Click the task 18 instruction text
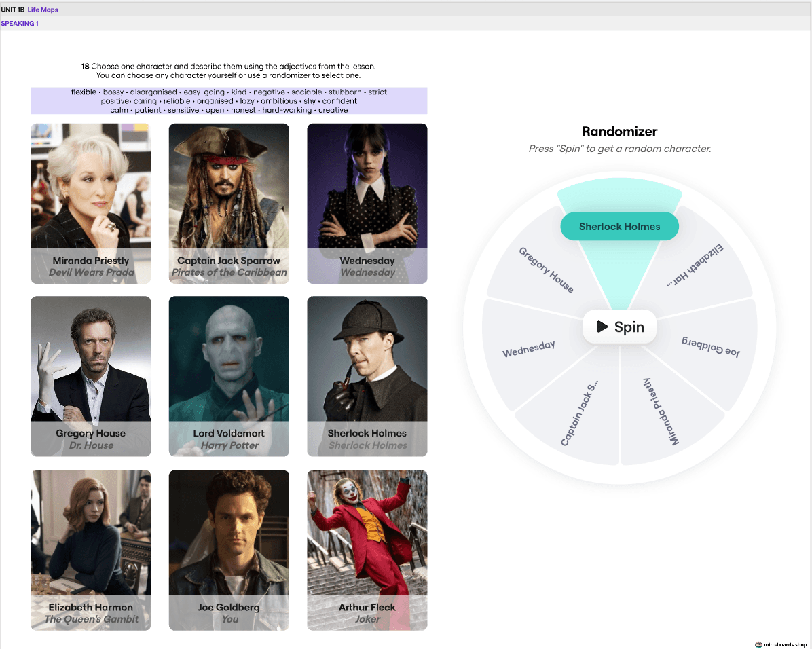Image resolution: width=812 pixels, height=649 pixels. [x=228, y=71]
